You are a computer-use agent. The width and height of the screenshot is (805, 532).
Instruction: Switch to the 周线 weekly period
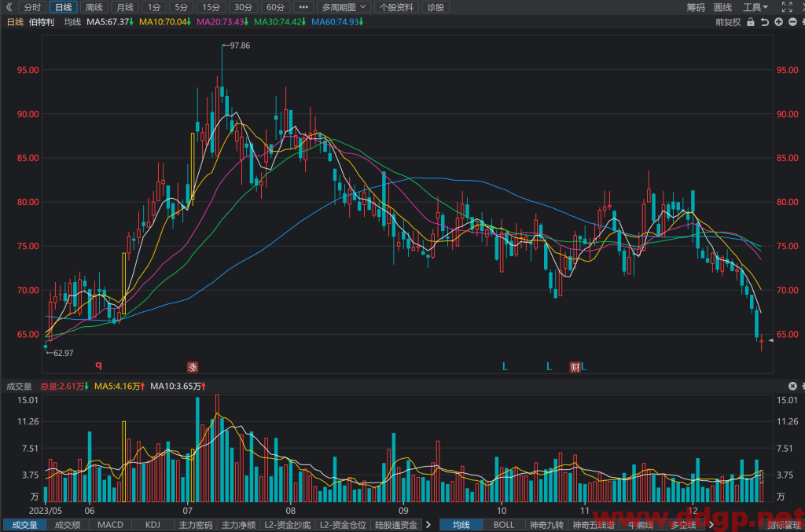[x=94, y=7]
